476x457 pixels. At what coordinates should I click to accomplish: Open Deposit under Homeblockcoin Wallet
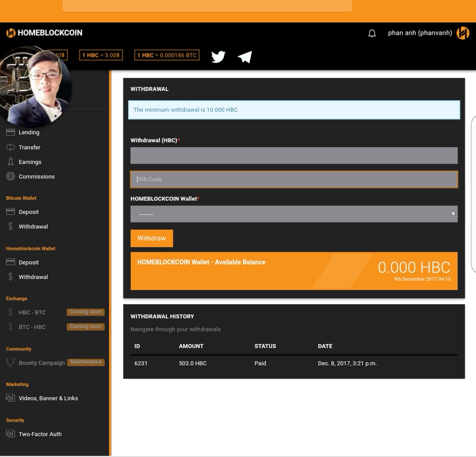tap(29, 262)
